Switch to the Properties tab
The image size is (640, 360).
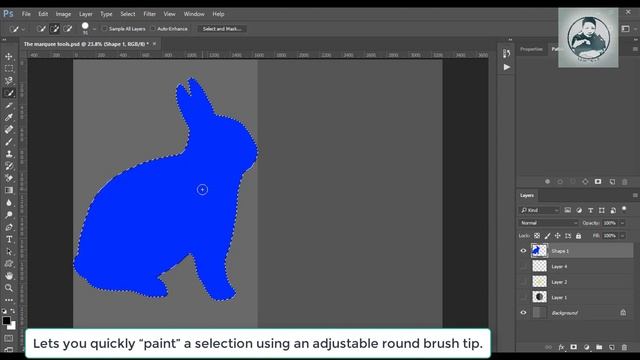(x=531, y=49)
